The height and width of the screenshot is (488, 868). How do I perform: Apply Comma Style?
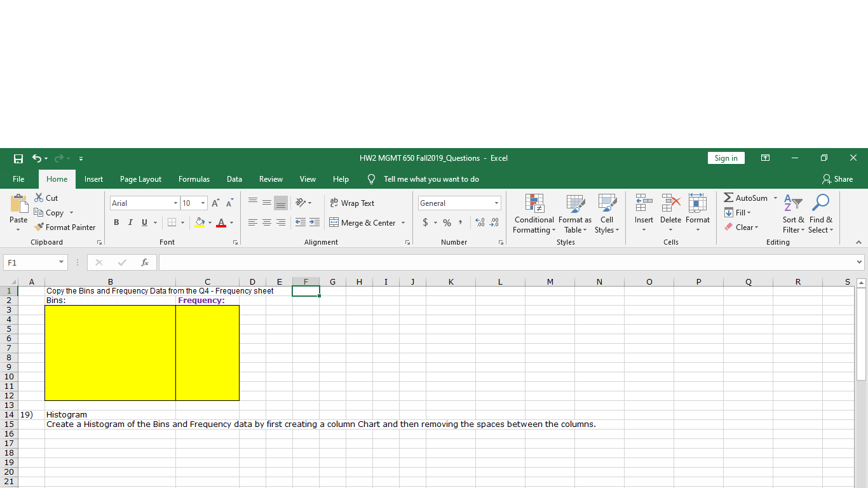point(459,222)
